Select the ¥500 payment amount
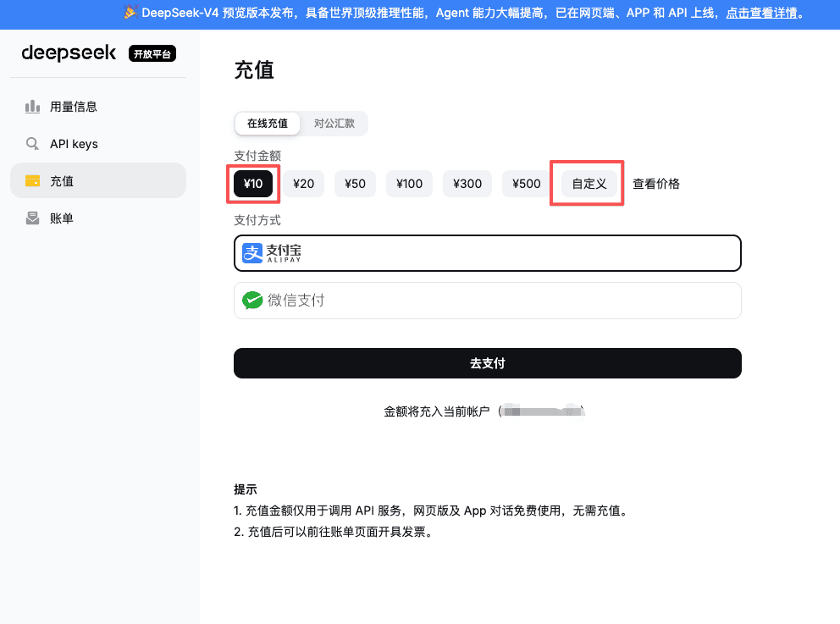This screenshot has height=624, width=840. (527, 184)
